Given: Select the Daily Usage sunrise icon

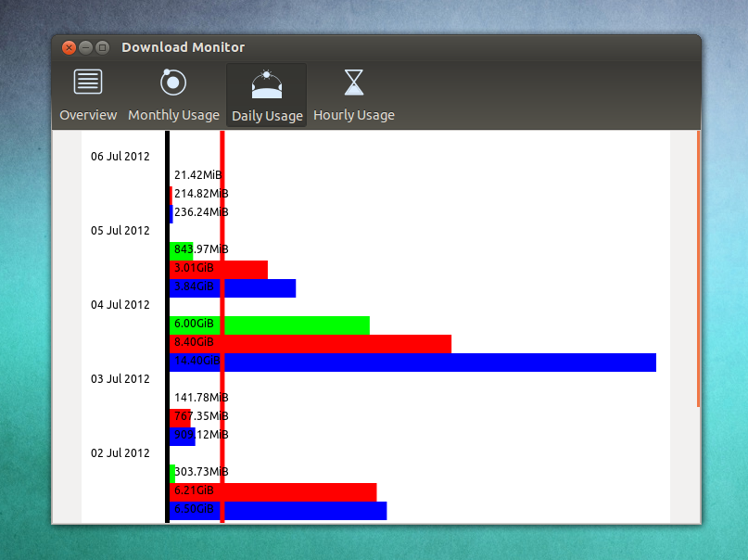Looking at the screenshot, I should pyautogui.click(x=267, y=84).
